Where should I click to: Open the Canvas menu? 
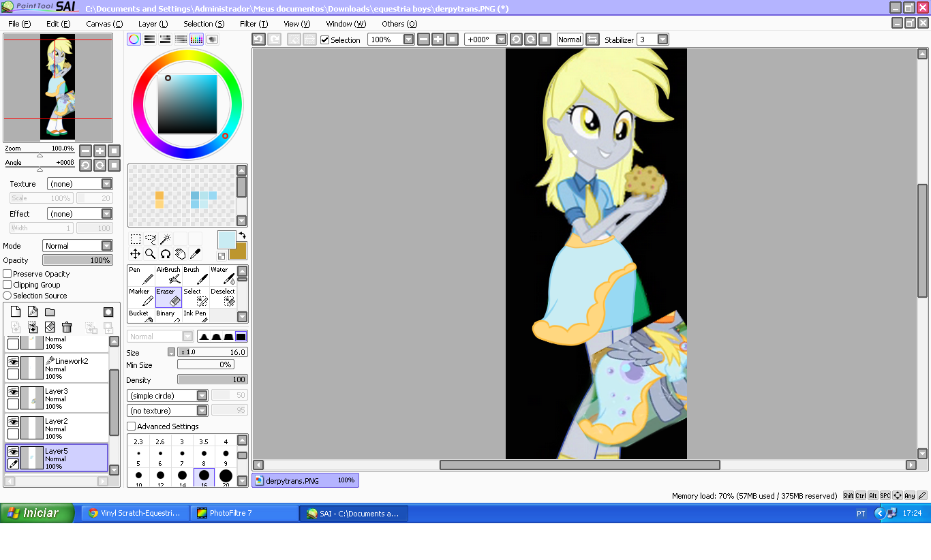click(104, 24)
